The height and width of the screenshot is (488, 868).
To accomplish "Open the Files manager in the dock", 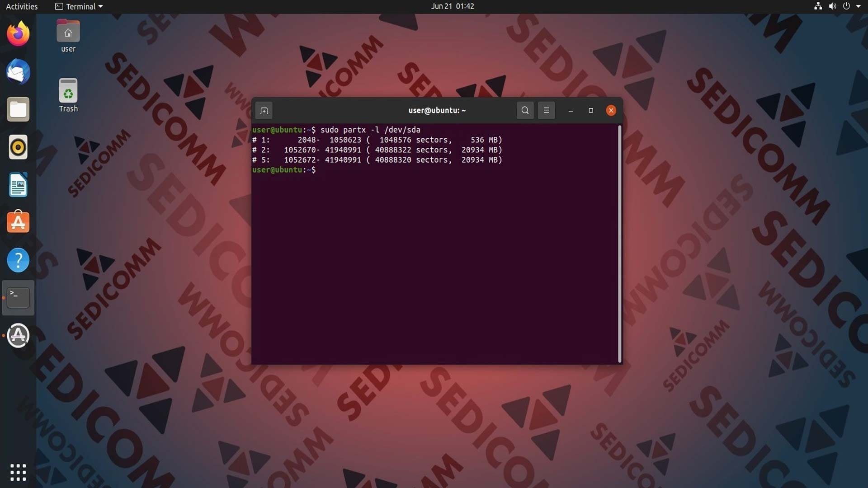I will coord(18,109).
